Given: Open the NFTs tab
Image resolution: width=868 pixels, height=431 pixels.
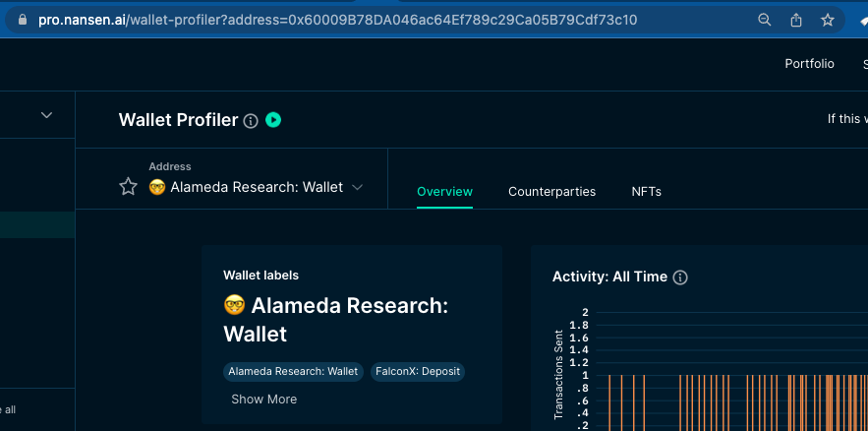Looking at the screenshot, I should (x=646, y=192).
